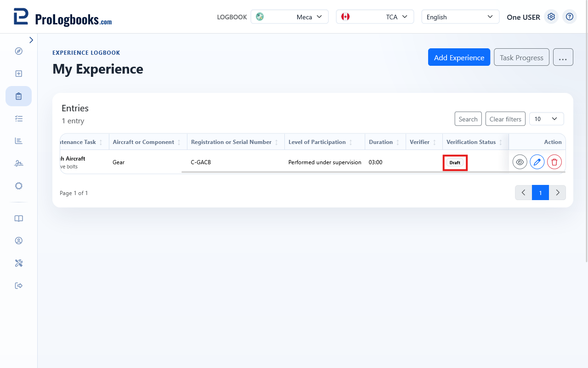Open the compass dashboard icon in sidebar
The height and width of the screenshot is (368, 588).
pyautogui.click(x=19, y=51)
